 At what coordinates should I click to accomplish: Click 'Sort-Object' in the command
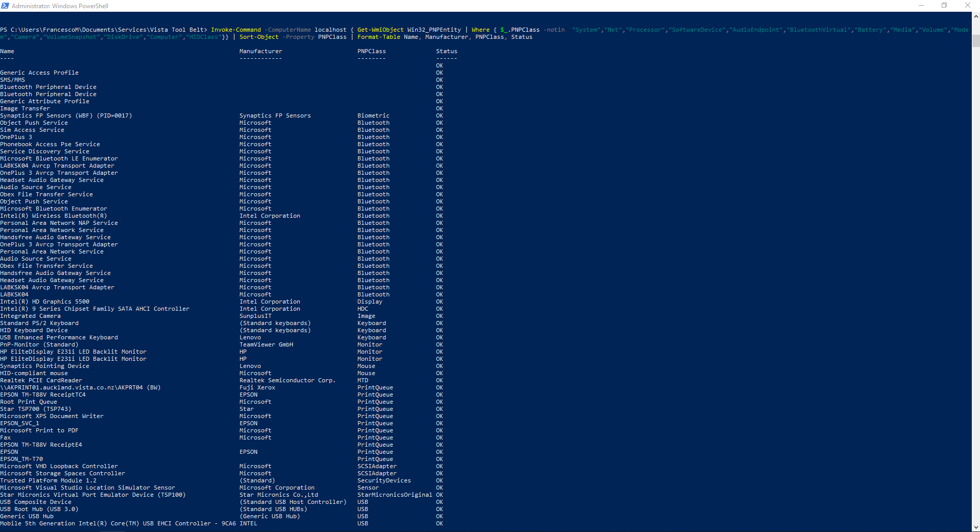(x=259, y=37)
